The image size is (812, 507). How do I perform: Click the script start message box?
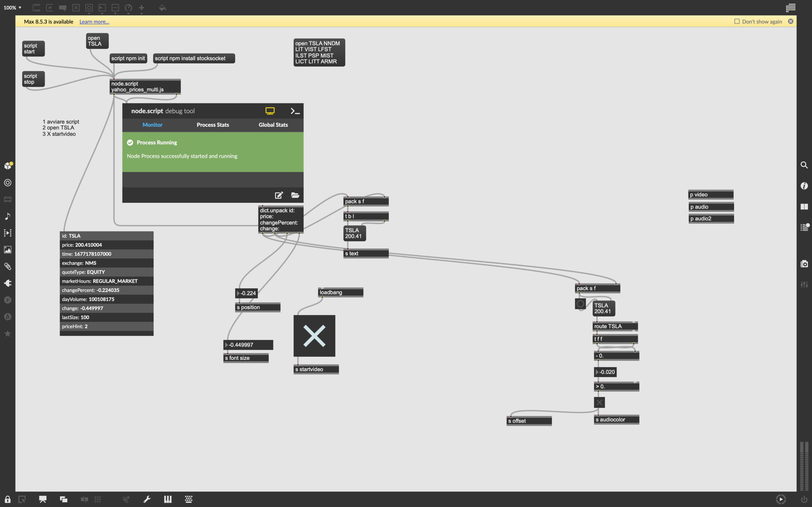[x=33, y=48]
